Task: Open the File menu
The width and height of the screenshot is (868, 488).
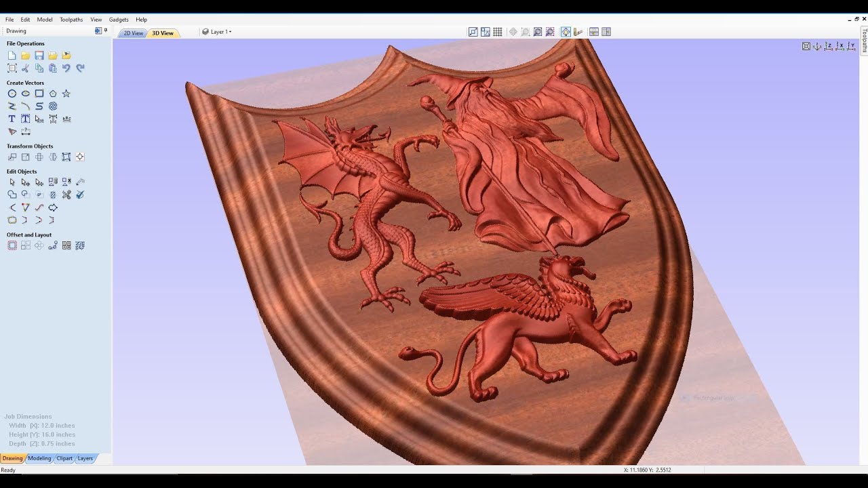Action: coord(9,20)
